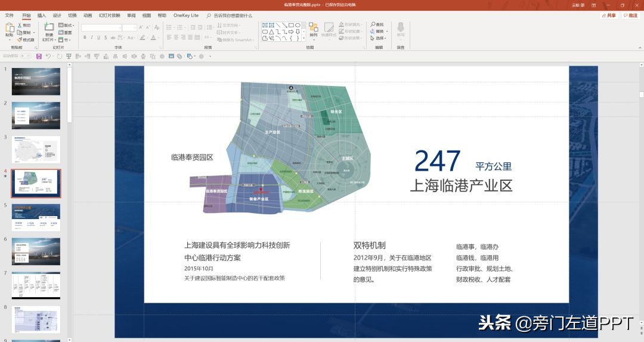Select slide 3 thumbnail with the map
The image size is (644, 342).
point(36,150)
